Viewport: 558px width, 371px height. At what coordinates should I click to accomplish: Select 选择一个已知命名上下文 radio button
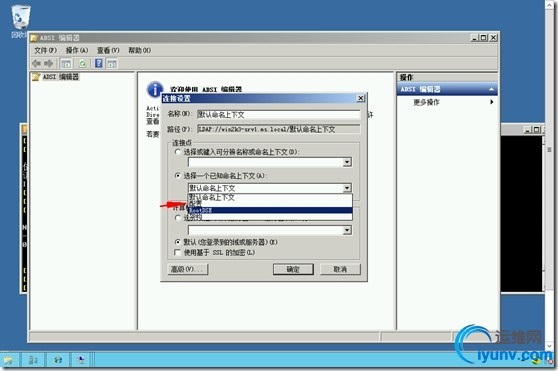pos(178,175)
